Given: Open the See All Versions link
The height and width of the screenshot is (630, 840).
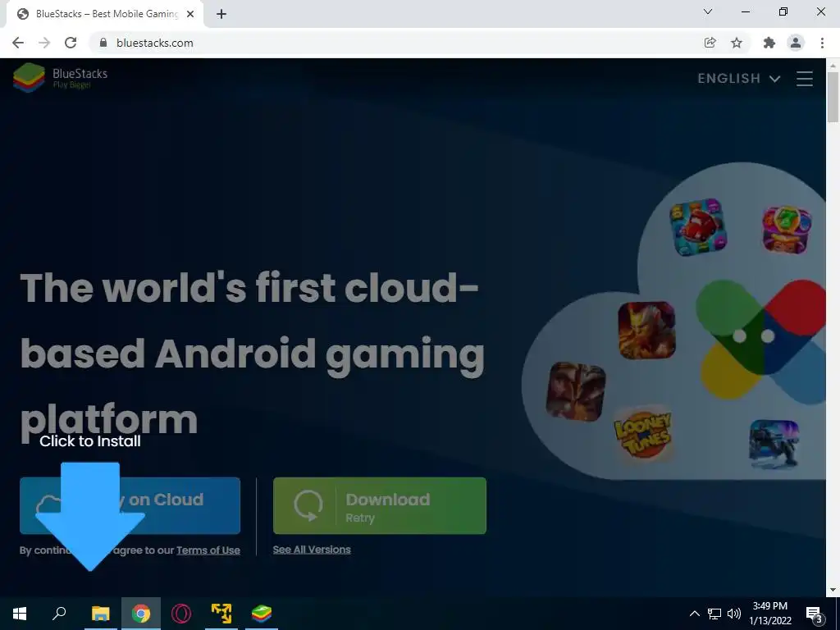Looking at the screenshot, I should tap(312, 550).
